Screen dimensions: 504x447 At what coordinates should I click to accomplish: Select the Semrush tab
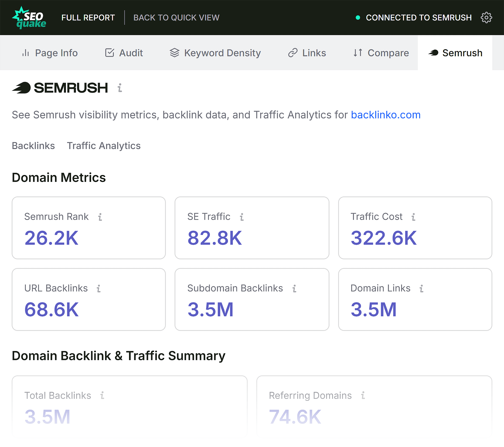[x=455, y=53]
